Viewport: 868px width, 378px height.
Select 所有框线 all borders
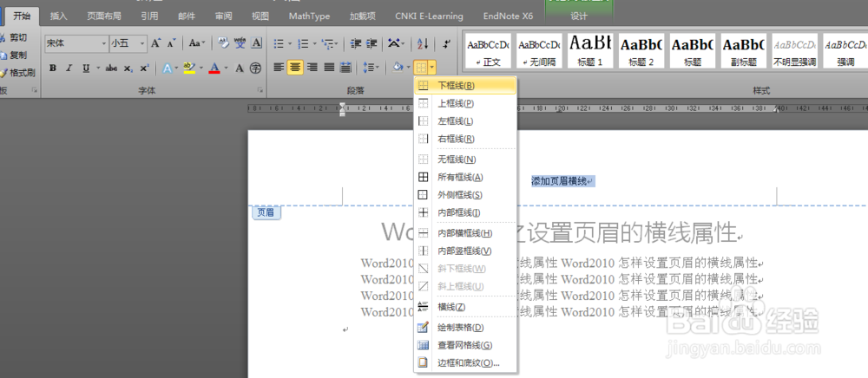[x=465, y=178]
